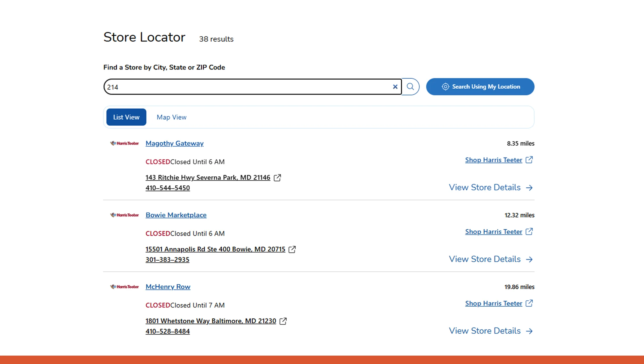Image resolution: width=644 pixels, height=364 pixels.
Task: Click the magnifying glass search icon
Action: tap(410, 87)
